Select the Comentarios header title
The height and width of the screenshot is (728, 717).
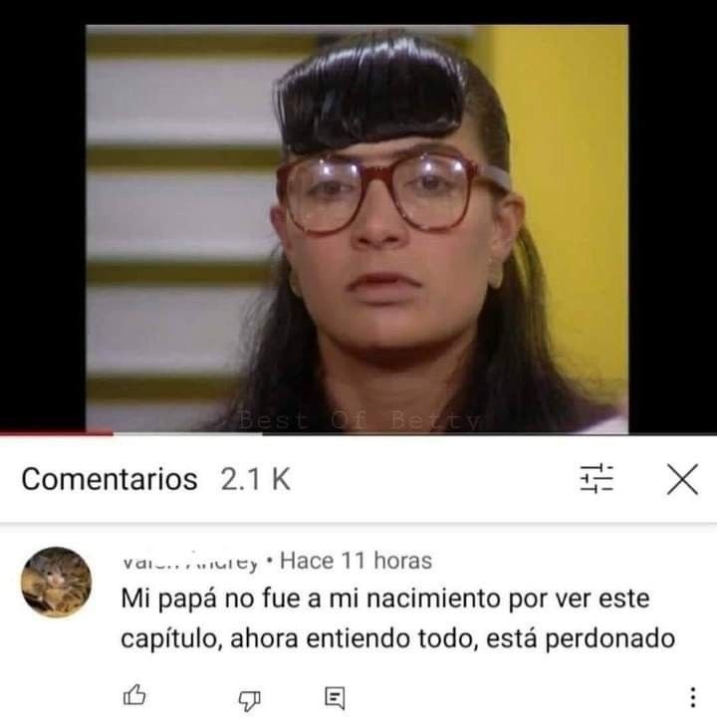point(110,479)
